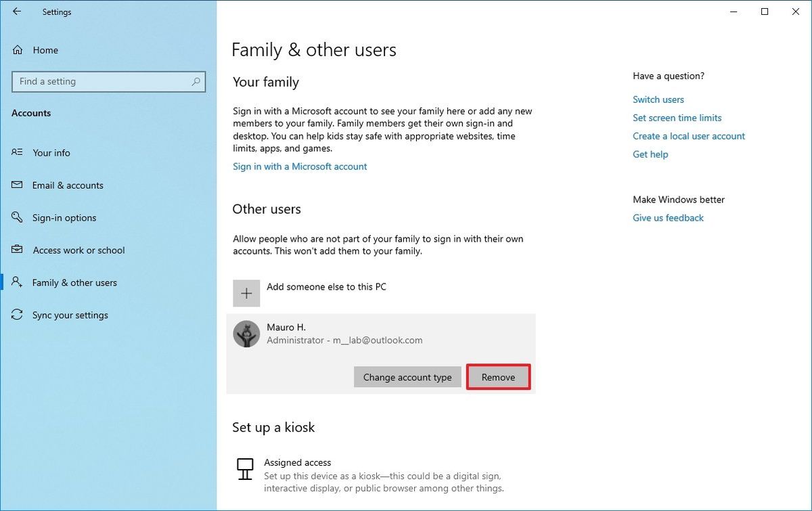Click the plus icon to add someone

pyautogui.click(x=246, y=292)
